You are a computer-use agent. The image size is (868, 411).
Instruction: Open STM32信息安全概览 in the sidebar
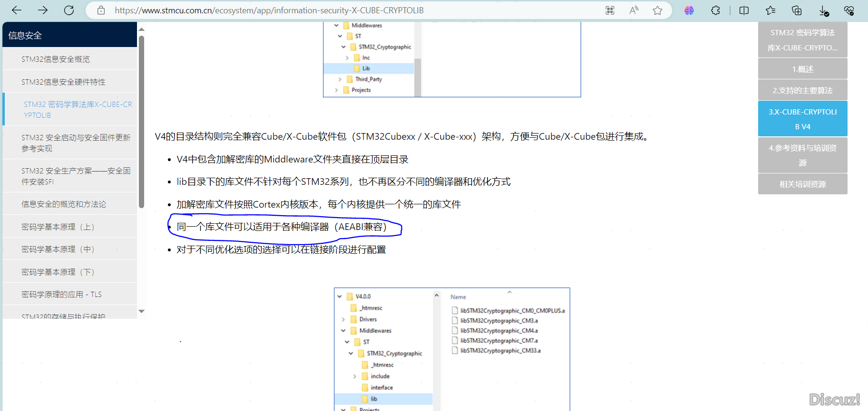coord(70,59)
